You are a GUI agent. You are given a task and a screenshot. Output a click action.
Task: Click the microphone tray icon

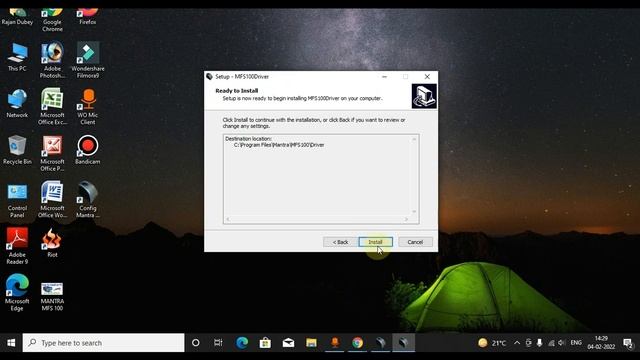(x=540, y=343)
